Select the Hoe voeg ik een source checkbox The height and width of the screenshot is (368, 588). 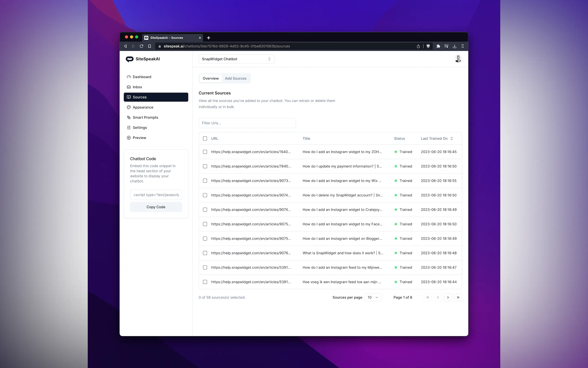[205, 282]
